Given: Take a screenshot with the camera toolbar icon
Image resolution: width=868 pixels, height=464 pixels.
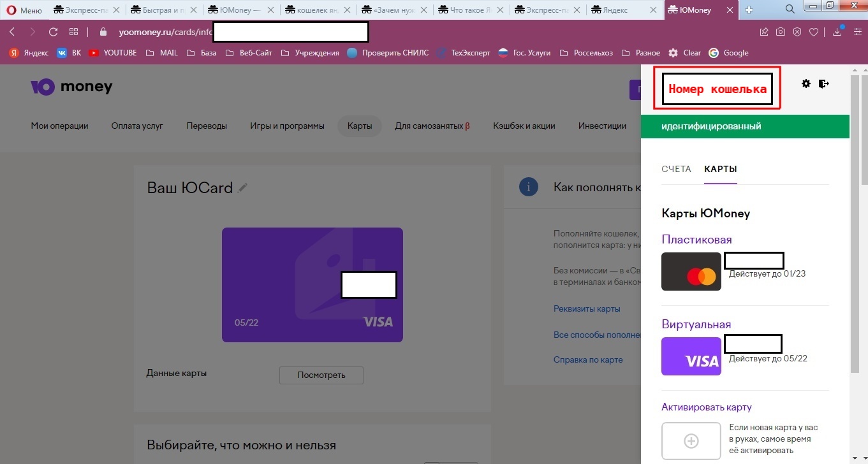Looking at the screenshot, I should tap(780, 31).
